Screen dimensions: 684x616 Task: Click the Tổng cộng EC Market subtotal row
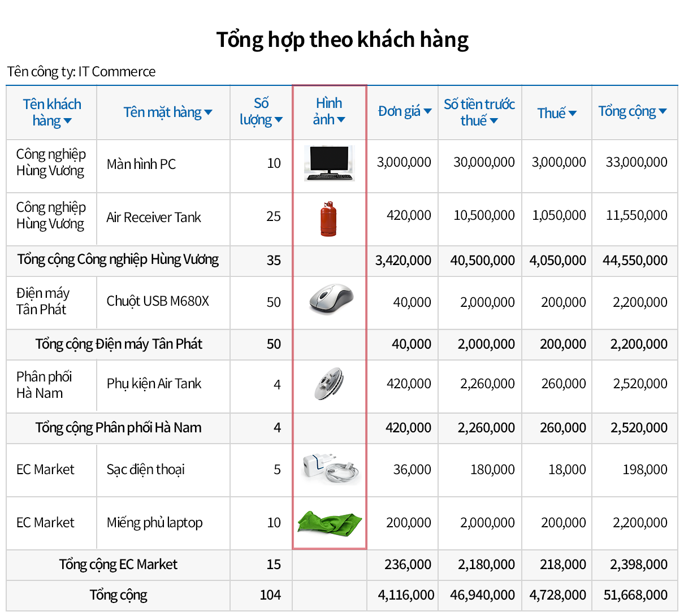[118, 565]
